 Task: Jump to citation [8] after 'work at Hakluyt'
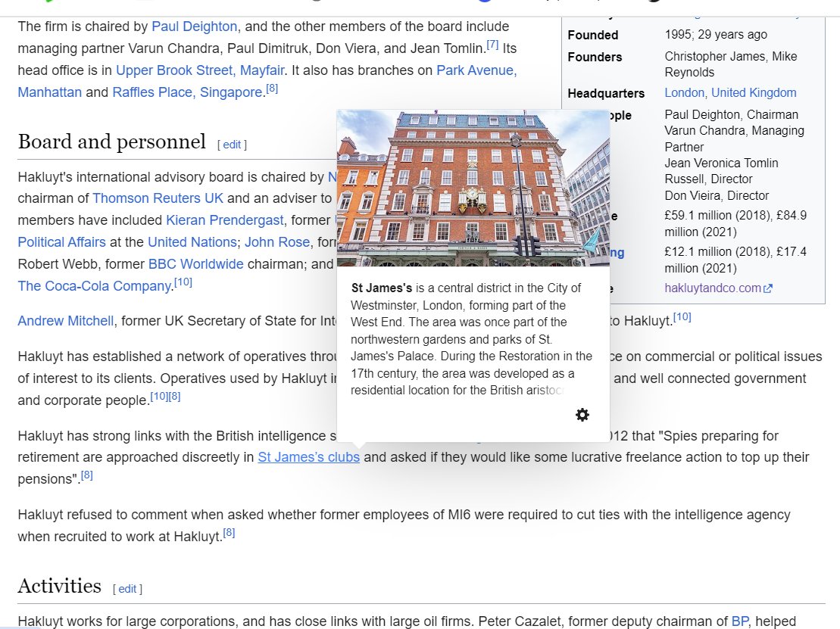[229, 533]
